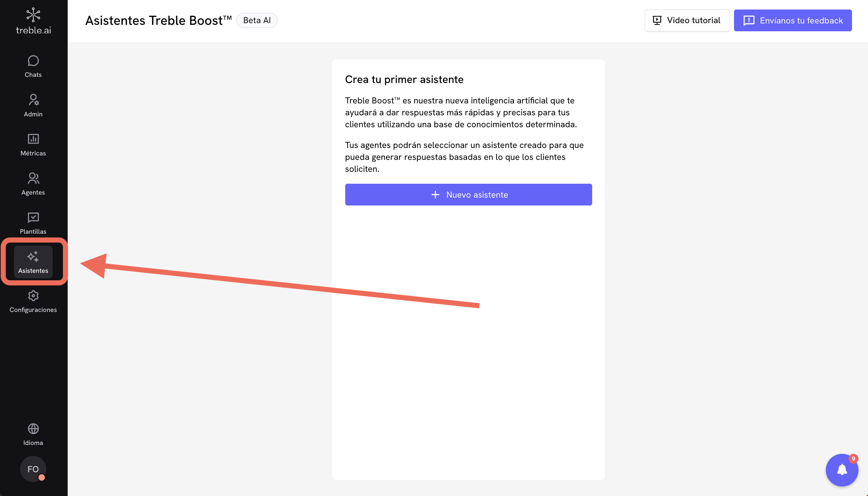Click the paragraph starting 'Treble Boost™ es nuestra'
Screen dimensions: 868x496
[461, 112]
